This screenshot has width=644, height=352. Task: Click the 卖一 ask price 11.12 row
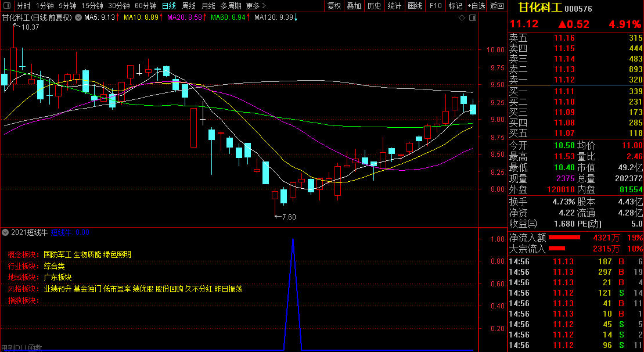576,80
